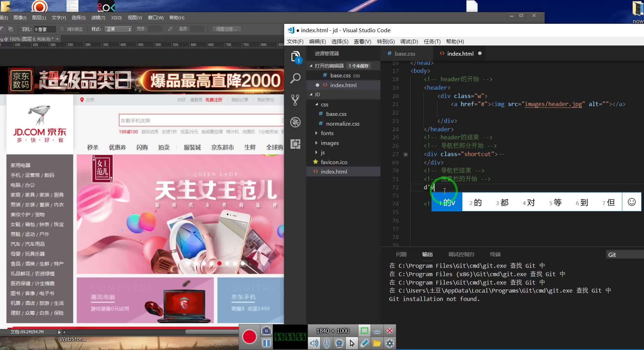Open the Extensions view in VS Code

pyautogui.click(x=295, y=144)
